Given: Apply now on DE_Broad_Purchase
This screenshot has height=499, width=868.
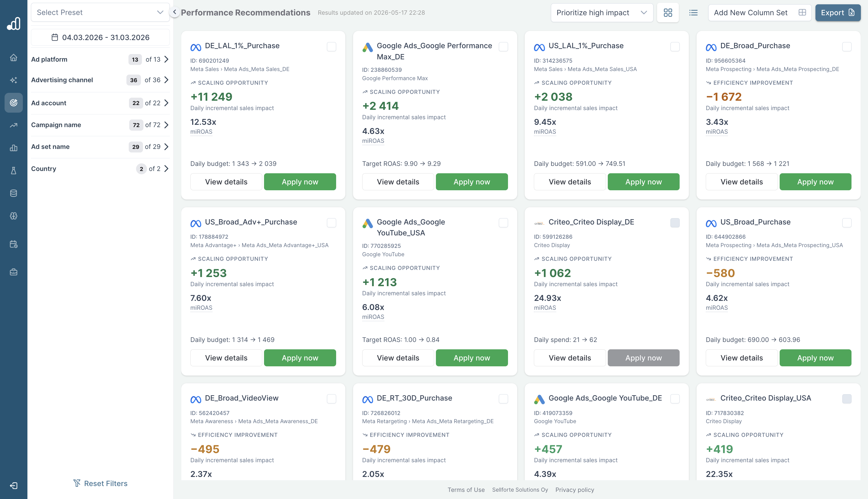Looking at the screenshot, I should 815,182.
